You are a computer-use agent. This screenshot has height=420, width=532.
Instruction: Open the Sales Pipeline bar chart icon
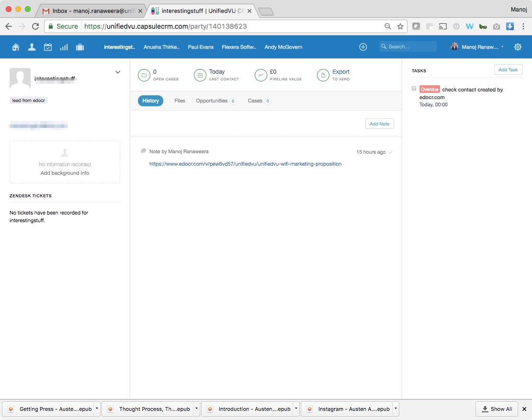64,47
